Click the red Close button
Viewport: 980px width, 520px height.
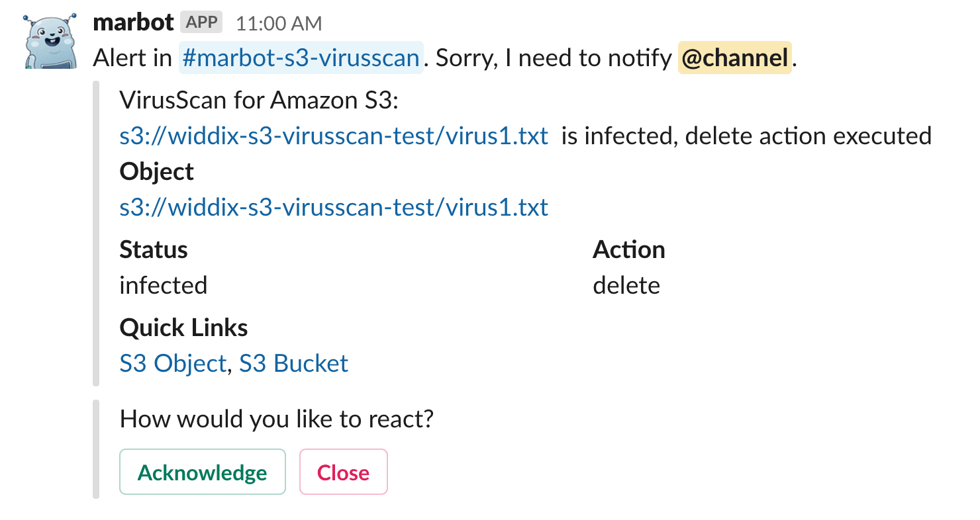tap(344, 472)
